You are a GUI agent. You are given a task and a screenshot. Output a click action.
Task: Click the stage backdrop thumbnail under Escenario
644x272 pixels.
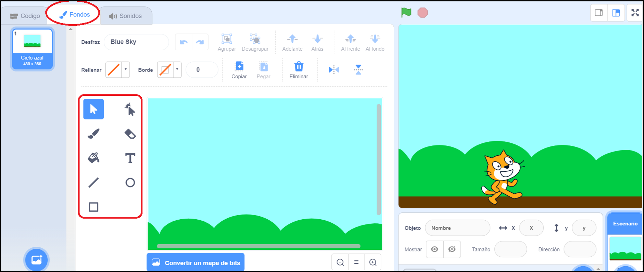625,248
